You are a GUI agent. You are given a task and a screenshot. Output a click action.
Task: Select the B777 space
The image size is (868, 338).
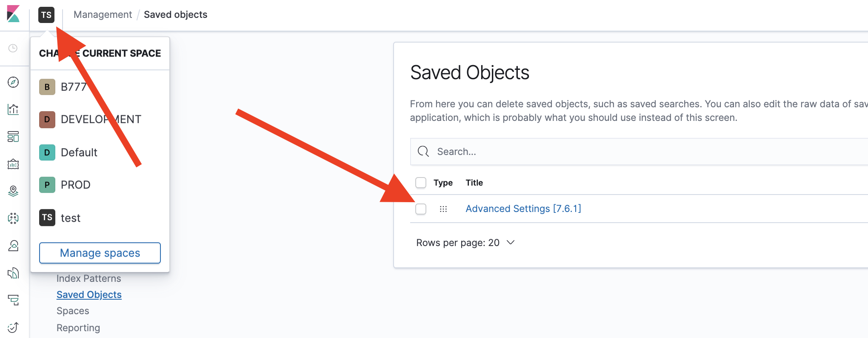pyautogui.click(x=74, y=87)
